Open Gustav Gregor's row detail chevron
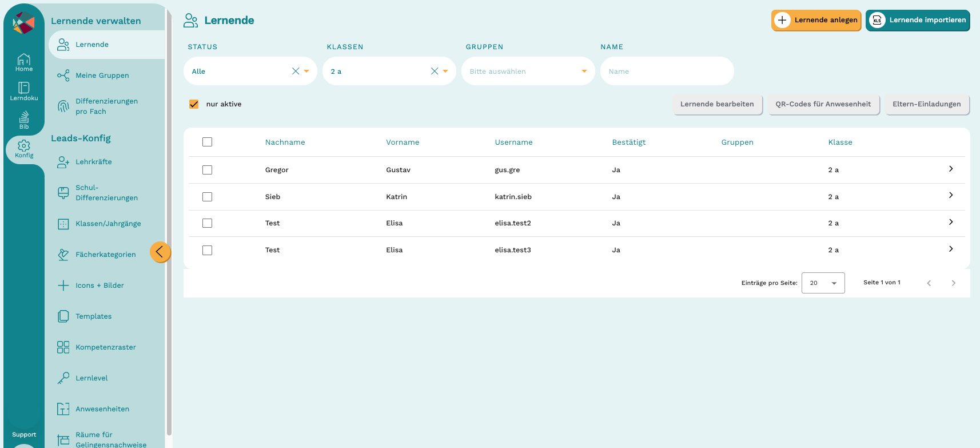The width and height of the screenshot is (980, 448). (951, 169)
